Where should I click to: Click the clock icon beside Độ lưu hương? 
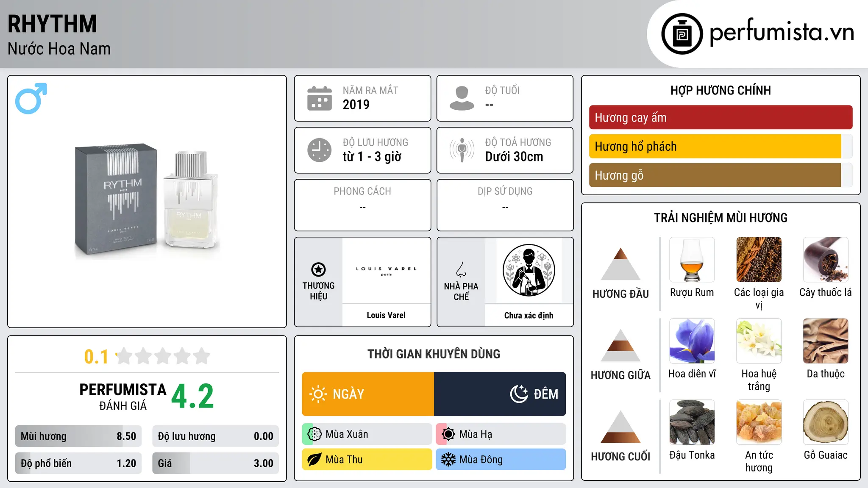point(320,150)
